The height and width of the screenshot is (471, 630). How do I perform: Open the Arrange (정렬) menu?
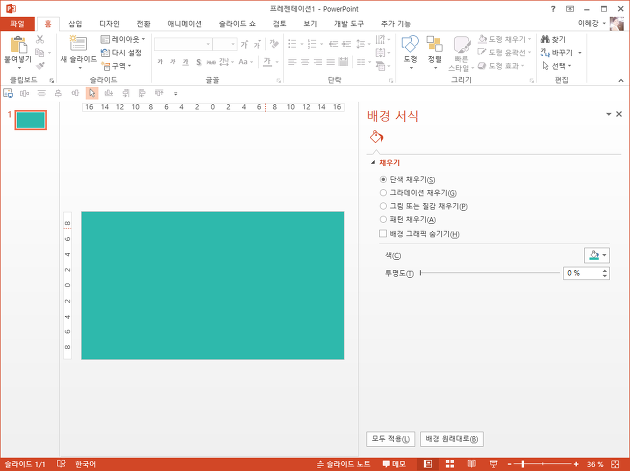click(435, 51)
